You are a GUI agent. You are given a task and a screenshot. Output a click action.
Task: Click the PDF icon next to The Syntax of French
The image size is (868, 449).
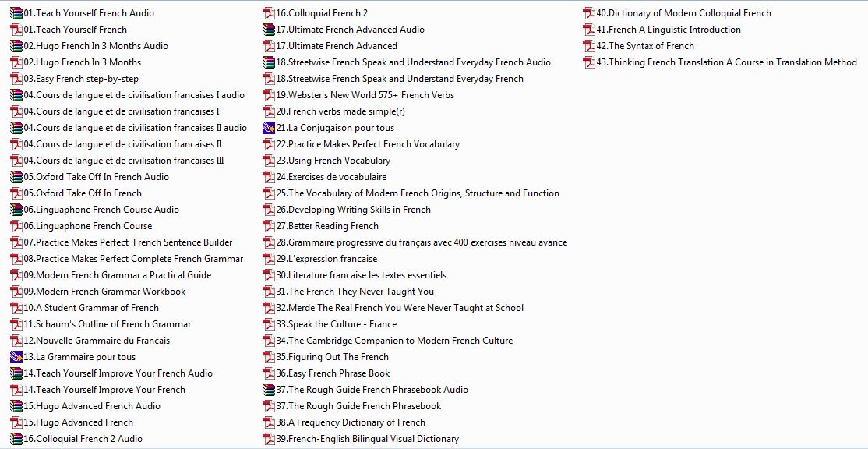point(590,46)
